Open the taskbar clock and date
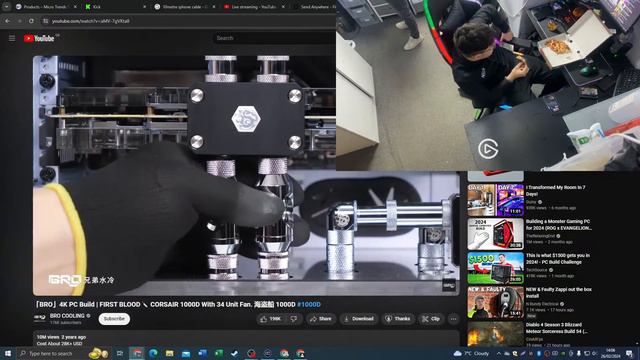Screen dimensions: 640x360 tap(611, 353)
